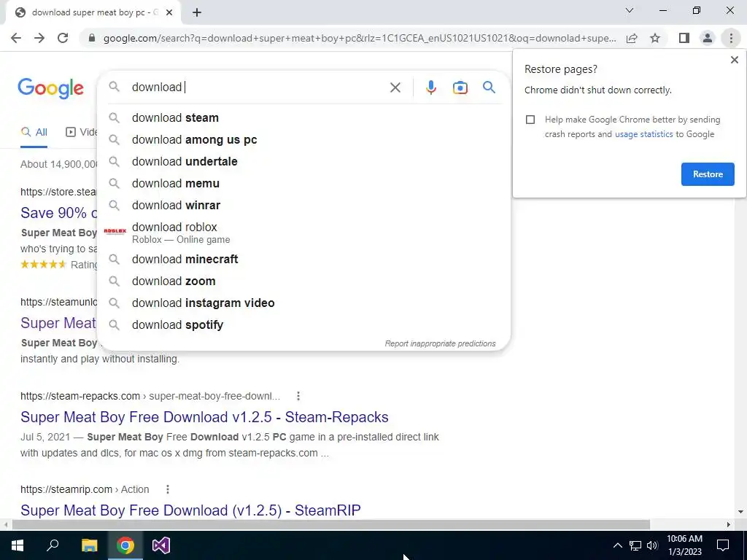Click the Google logo

[x=50, y=88]
